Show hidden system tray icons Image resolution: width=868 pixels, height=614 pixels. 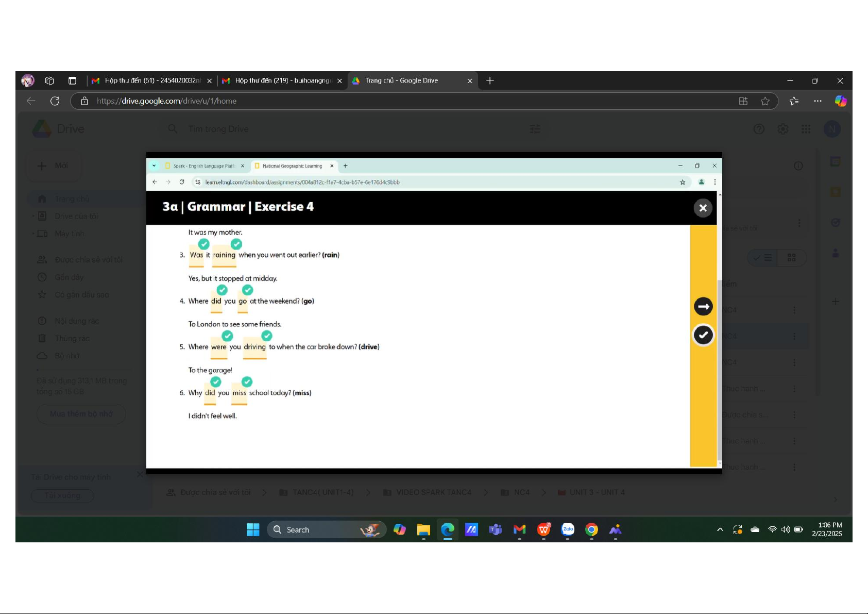click(720, 529)
